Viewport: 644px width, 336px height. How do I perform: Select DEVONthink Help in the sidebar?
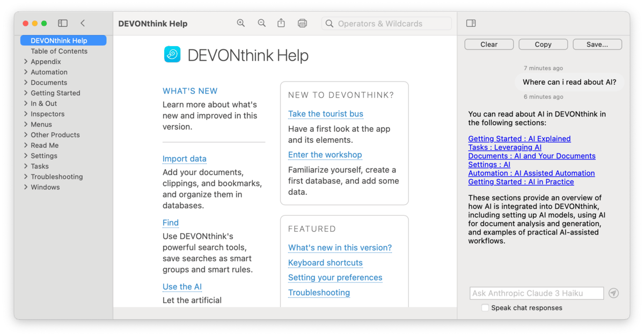(59, 41)
